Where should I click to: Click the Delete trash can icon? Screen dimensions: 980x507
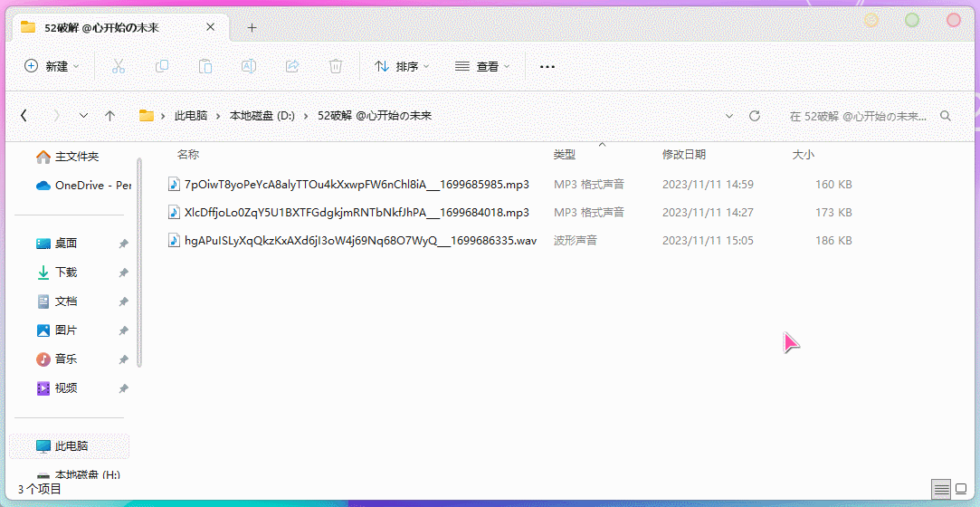(336, 66)
